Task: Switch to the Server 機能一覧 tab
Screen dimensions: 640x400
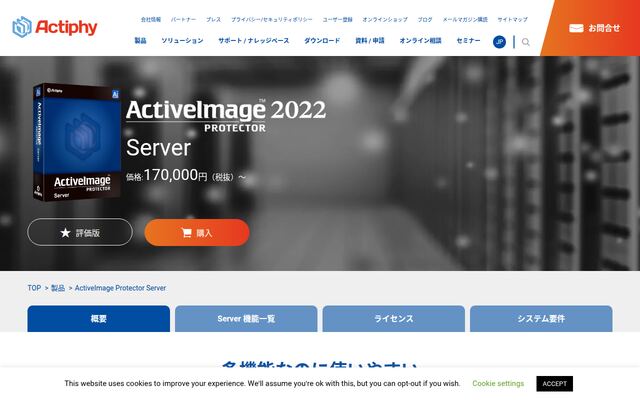Action: (x=246, y=319)
